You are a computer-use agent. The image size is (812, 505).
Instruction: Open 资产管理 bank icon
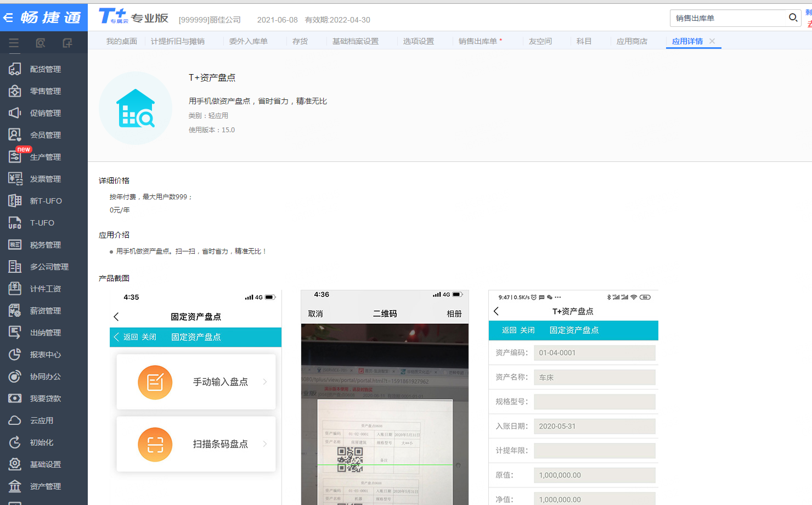click(x=15, y=486)
